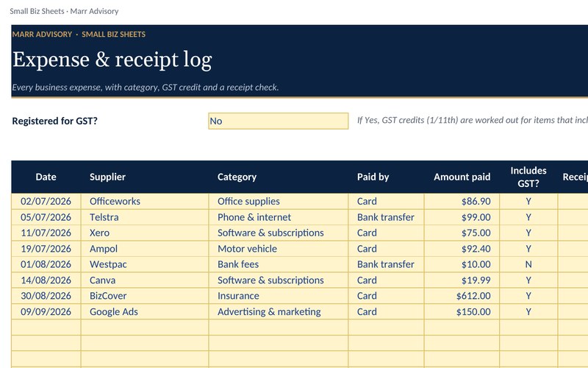Select the Motor vehicle category cell

tap(279, 249)
